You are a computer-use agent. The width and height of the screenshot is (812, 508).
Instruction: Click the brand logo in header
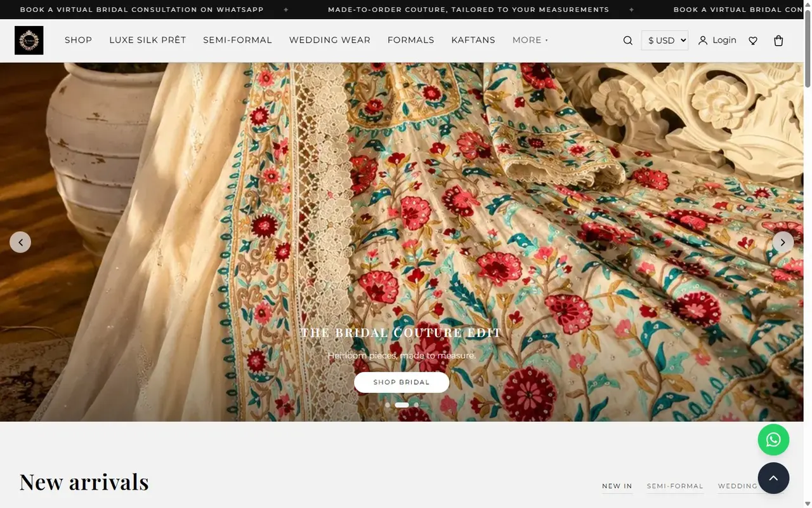pyautogui.click(x=29, y=40)
